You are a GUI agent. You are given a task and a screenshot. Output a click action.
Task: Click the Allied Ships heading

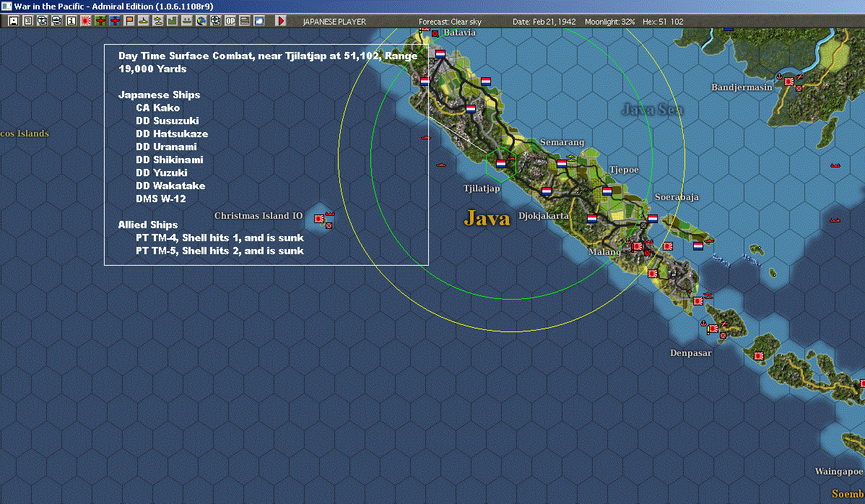coord(148,225)
